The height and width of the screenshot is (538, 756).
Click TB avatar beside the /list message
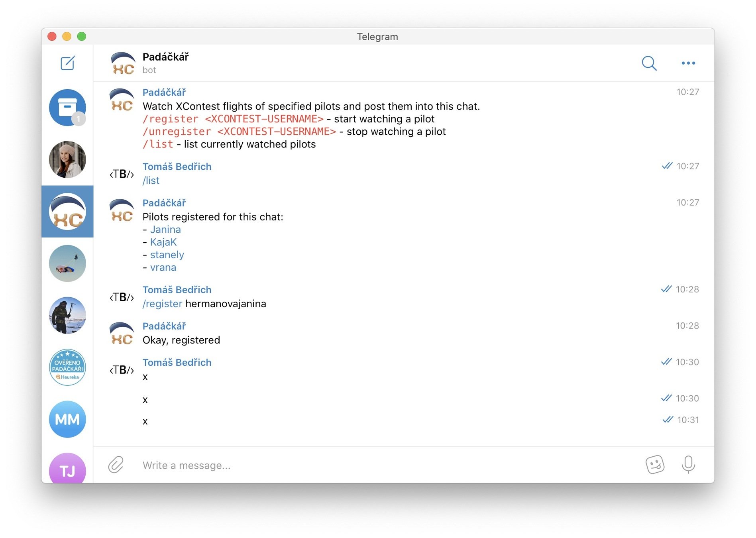click(122, 174)
